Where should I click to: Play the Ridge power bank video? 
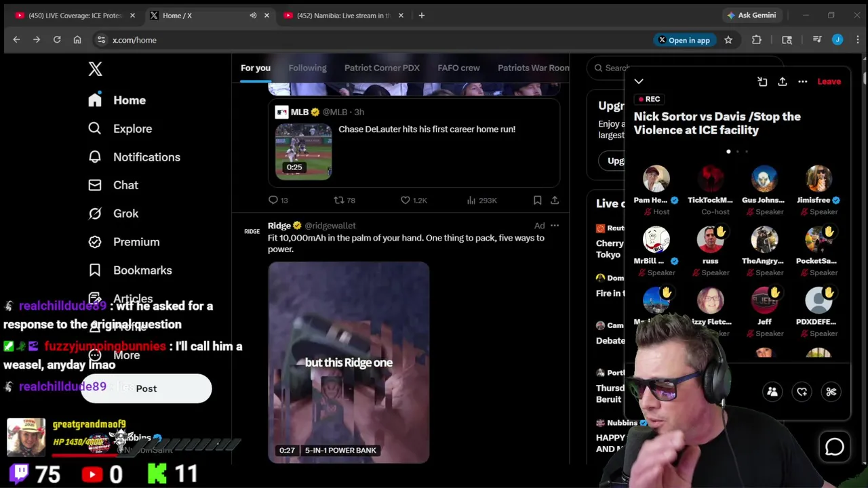(349, 363)
